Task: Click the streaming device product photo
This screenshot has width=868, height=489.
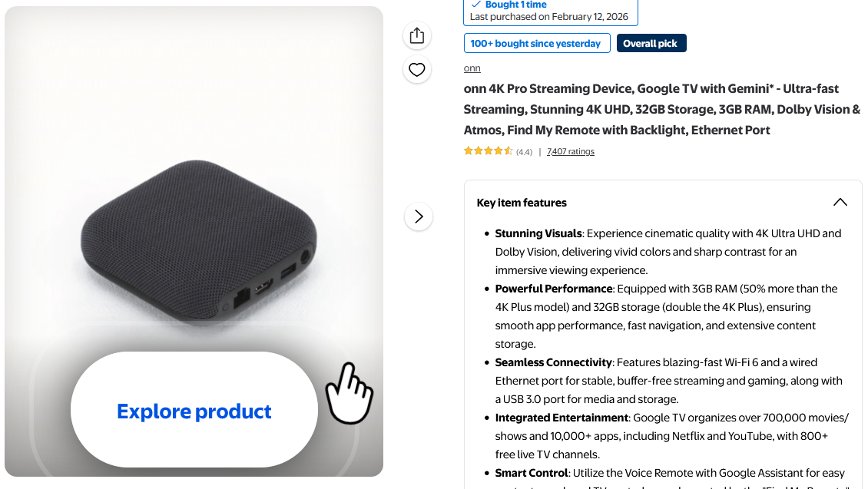Action: (x=198, y=238)
